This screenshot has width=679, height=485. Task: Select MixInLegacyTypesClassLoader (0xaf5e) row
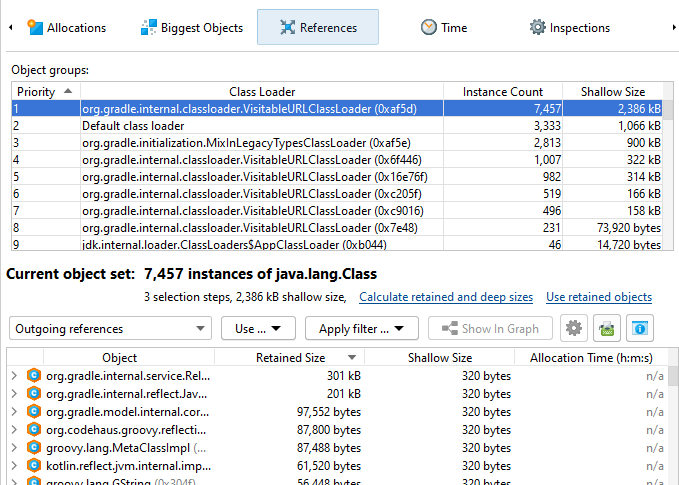337,142
